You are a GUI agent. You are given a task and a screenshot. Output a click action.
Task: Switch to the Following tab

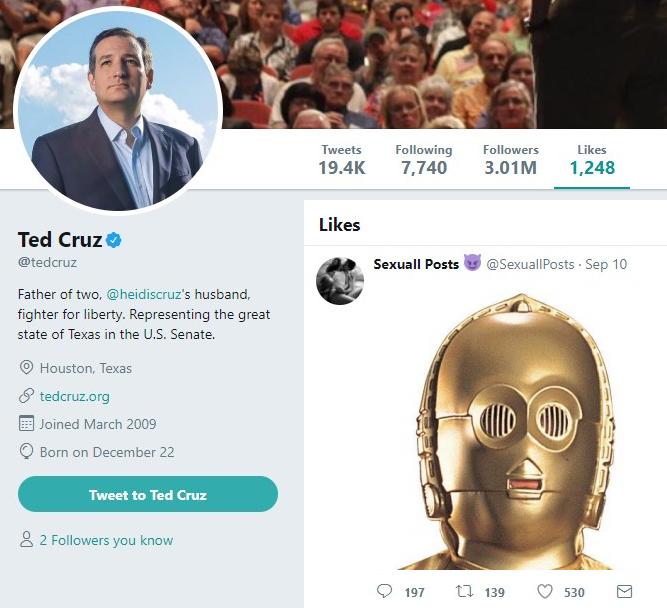pyautogui.click(x=424, y=159)
